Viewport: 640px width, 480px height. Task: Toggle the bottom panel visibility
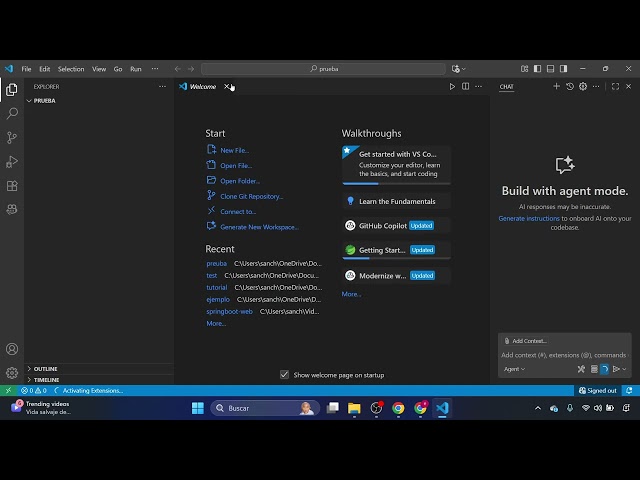point(551,69)
